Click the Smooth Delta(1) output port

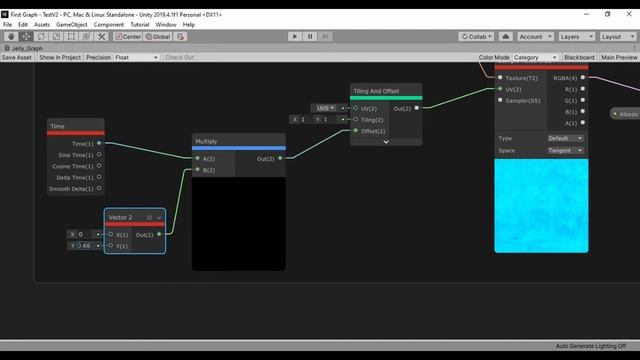[x=99, y=188]
